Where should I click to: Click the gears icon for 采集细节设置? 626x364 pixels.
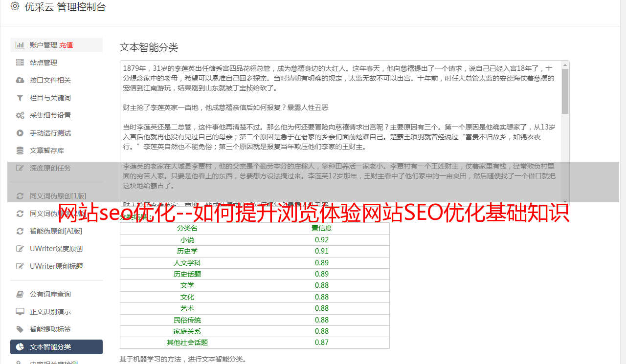click(20, 115)
